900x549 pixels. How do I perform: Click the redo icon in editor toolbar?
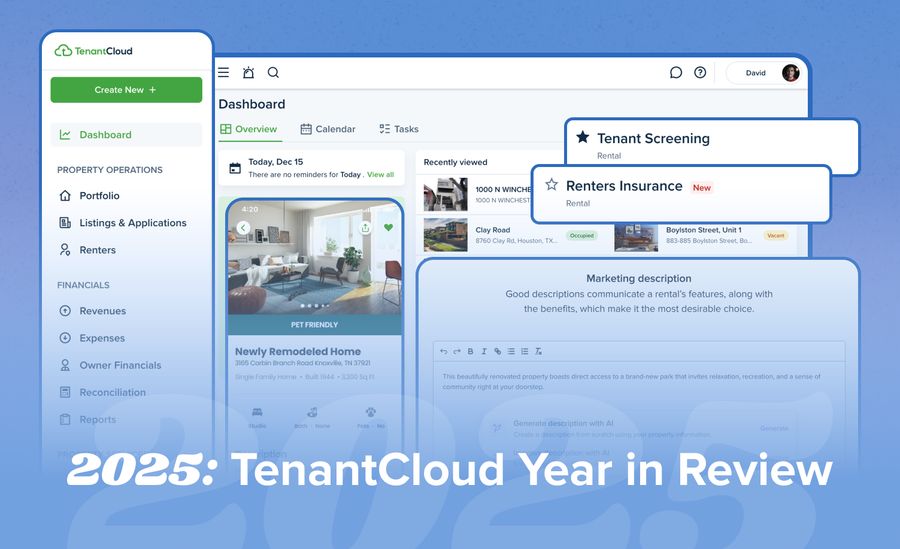pos(457,351)
